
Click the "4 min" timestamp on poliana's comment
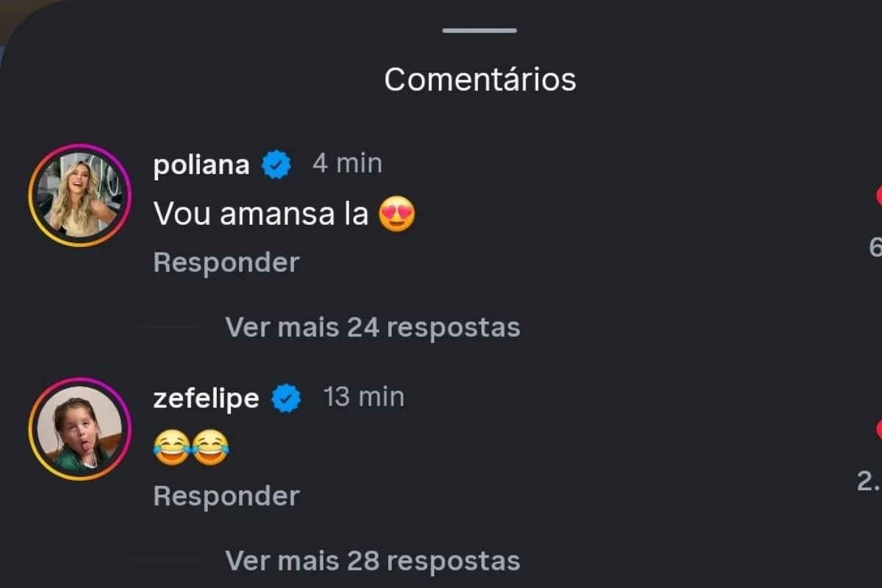(347, 163)
